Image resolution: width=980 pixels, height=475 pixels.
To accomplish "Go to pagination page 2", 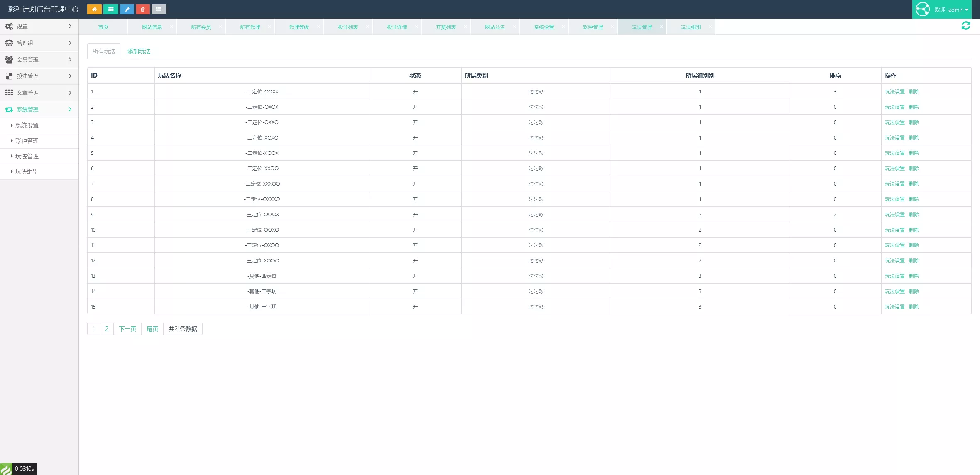I will pos(107,328).
